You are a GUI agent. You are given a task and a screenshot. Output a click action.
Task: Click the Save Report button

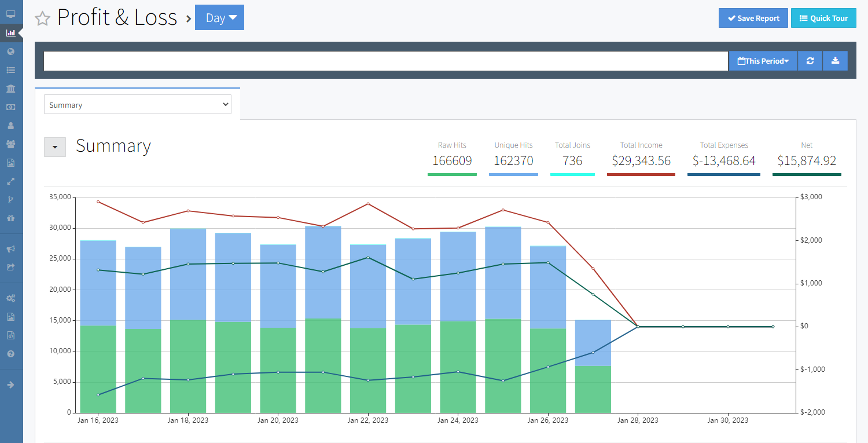click(x=753, y=18)
